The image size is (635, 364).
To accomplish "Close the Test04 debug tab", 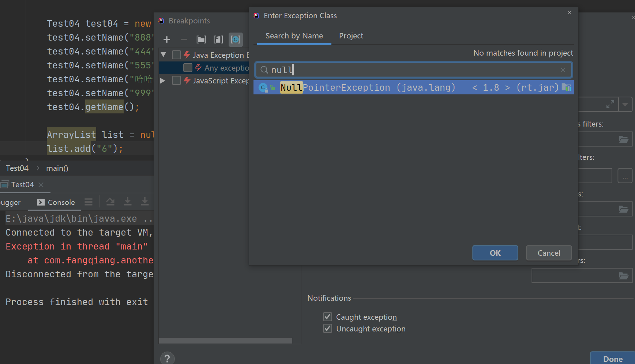I will click(x=41, y=185).
